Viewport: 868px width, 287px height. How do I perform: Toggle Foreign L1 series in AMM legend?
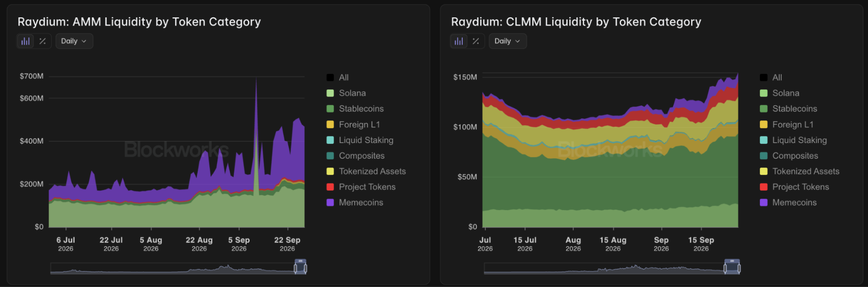point(353,124)
